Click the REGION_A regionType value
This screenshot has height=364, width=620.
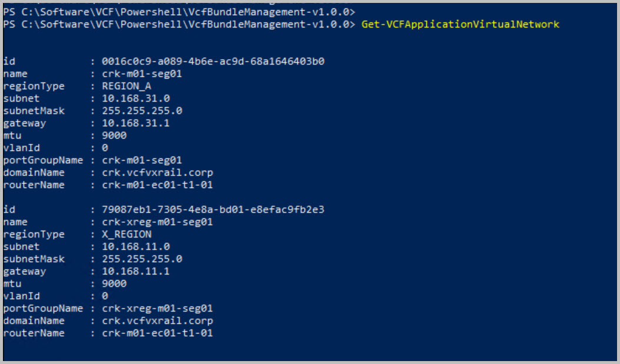point(127,86)
